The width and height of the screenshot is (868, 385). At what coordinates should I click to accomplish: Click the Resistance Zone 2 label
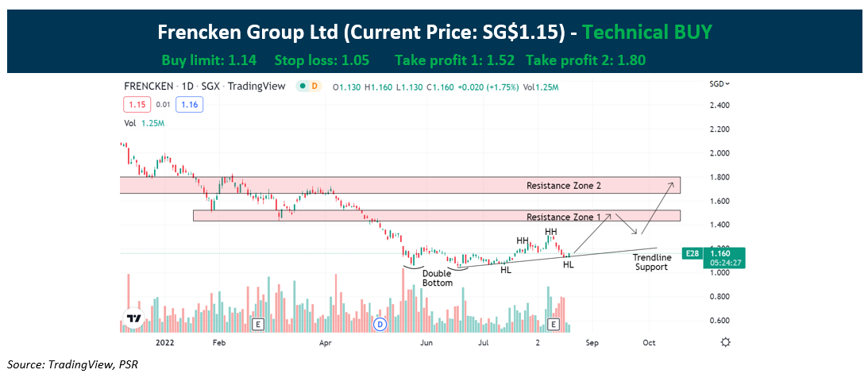point(563,186)
